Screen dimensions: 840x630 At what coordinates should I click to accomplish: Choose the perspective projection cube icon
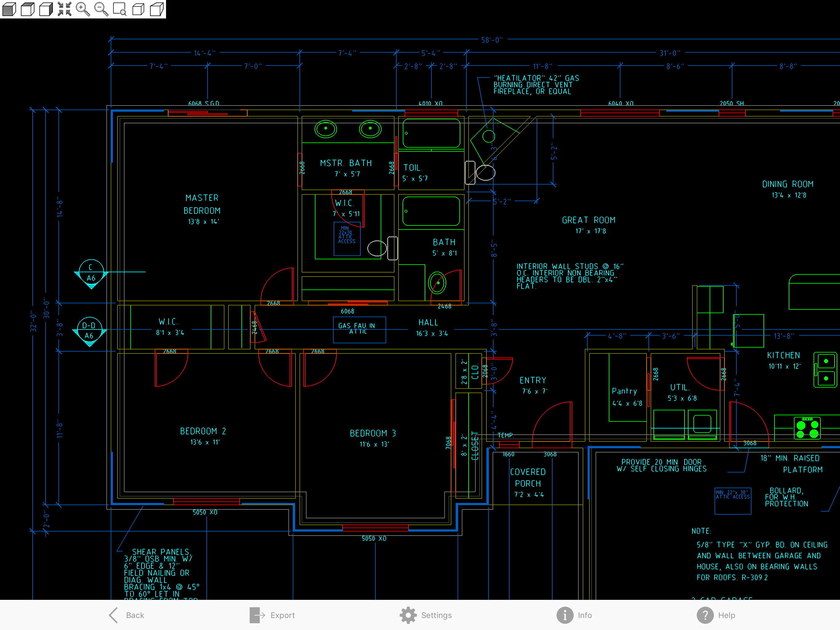point(157,9)
